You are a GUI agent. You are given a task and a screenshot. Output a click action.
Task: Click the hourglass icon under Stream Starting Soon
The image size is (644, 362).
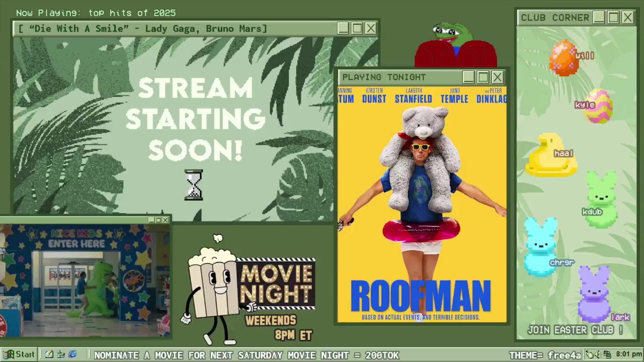(x=194, y=185)
